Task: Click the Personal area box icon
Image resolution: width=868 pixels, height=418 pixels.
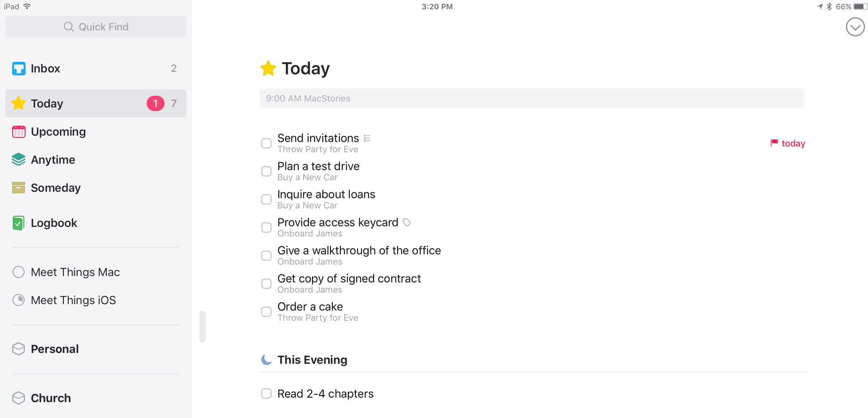Action: [x=18, y=349]
